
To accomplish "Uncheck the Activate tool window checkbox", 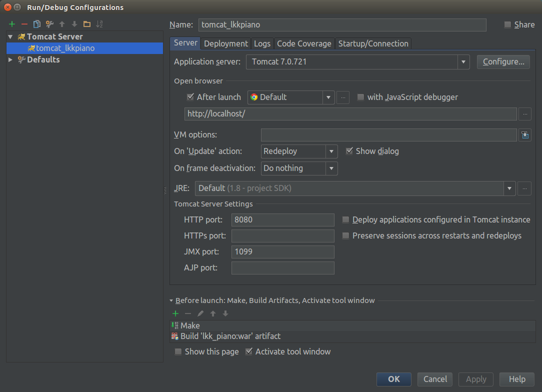I will coord(249,351).
